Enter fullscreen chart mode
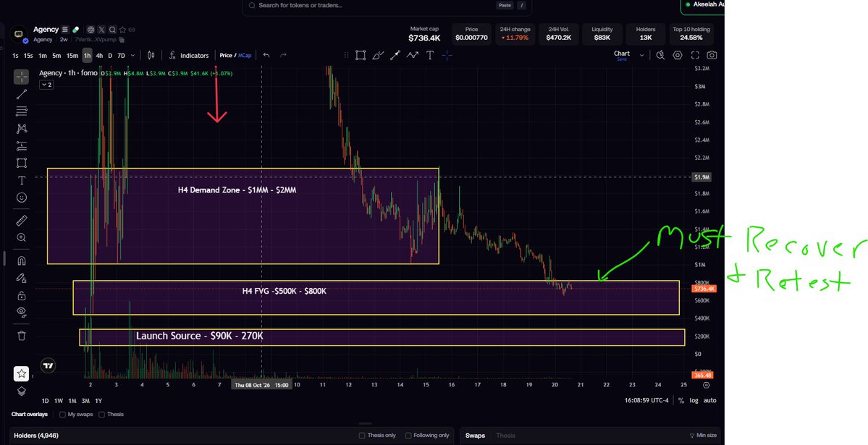868x445 pixels. [x=695, y=55]
